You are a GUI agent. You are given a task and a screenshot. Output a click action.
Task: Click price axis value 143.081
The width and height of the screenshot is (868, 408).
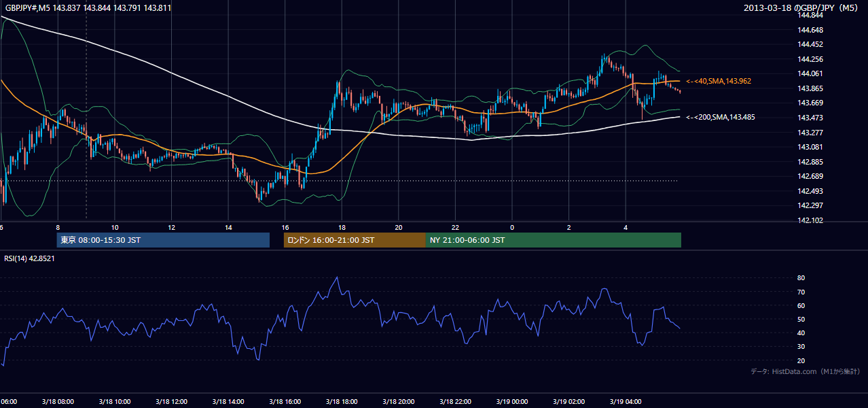click(x=811, y=147)
